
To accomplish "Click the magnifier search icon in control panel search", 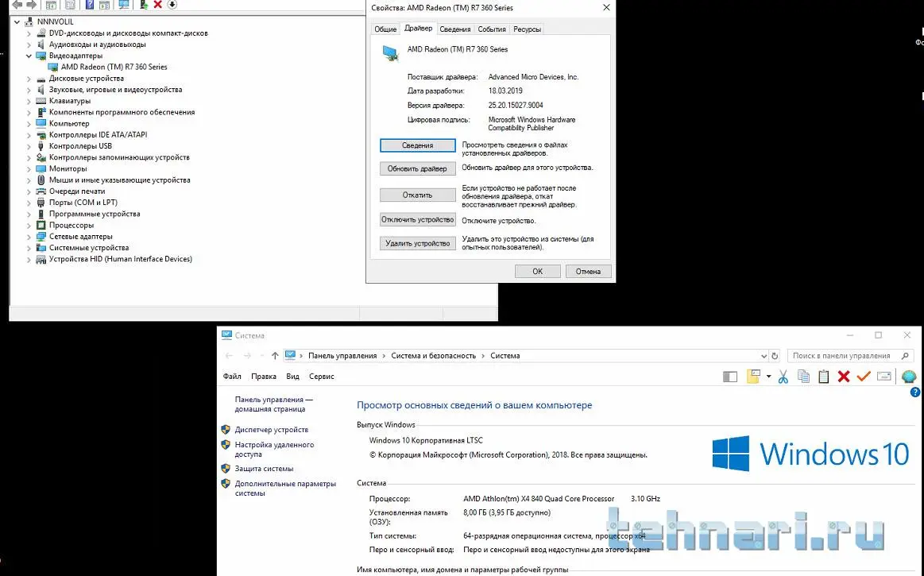I will tap(905, 356).
